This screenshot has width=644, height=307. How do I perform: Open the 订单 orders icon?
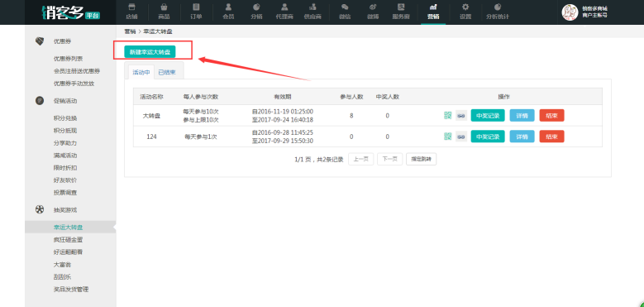pyautogui.click(x=196, y=7)
